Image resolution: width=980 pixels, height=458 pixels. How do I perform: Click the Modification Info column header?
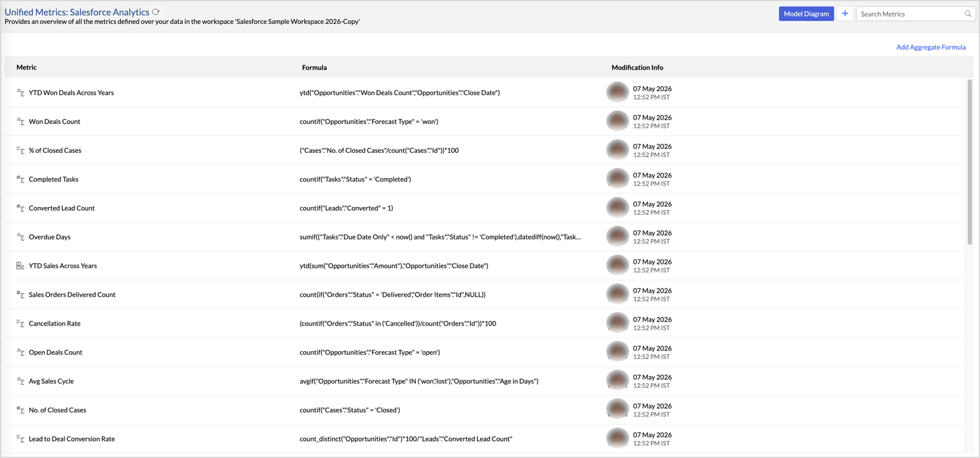pos(637,67)
